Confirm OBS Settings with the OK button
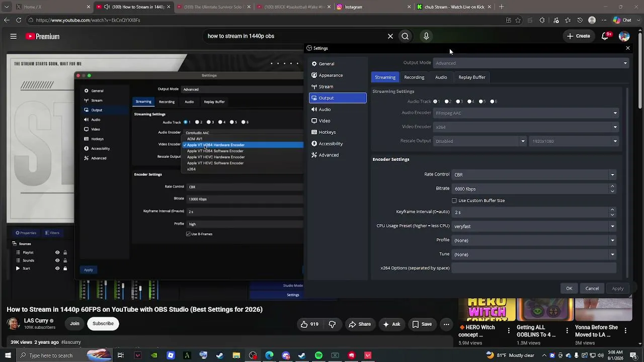 tap(569, 289)
